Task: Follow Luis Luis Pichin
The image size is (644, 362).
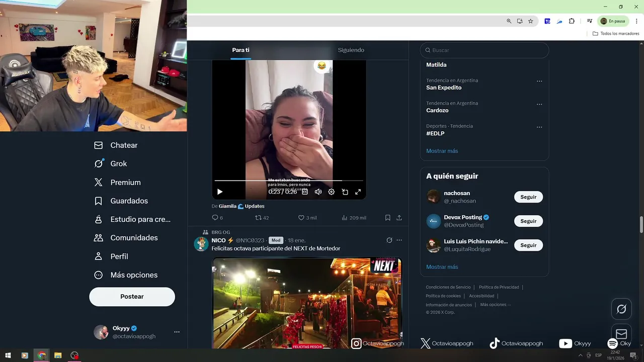Action: [528, 245]
